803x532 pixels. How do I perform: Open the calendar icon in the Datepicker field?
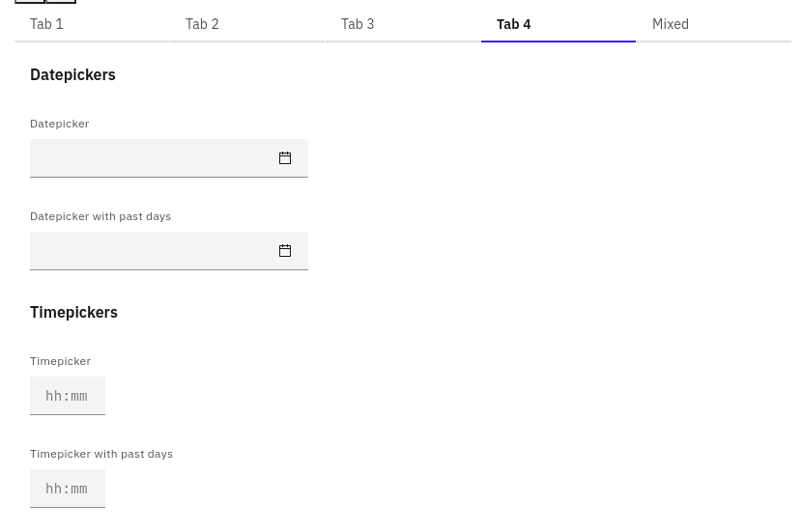(x=285, y=158)
